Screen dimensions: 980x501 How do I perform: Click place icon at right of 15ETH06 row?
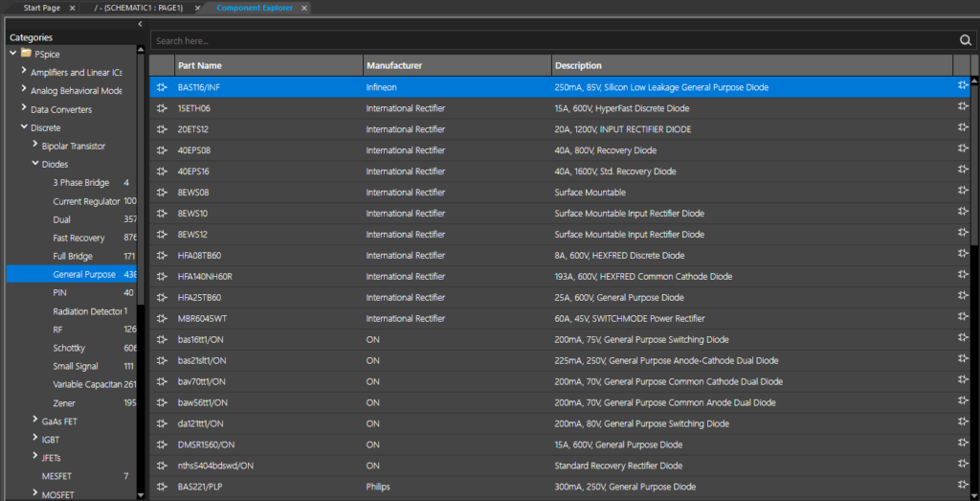point(963,106)
